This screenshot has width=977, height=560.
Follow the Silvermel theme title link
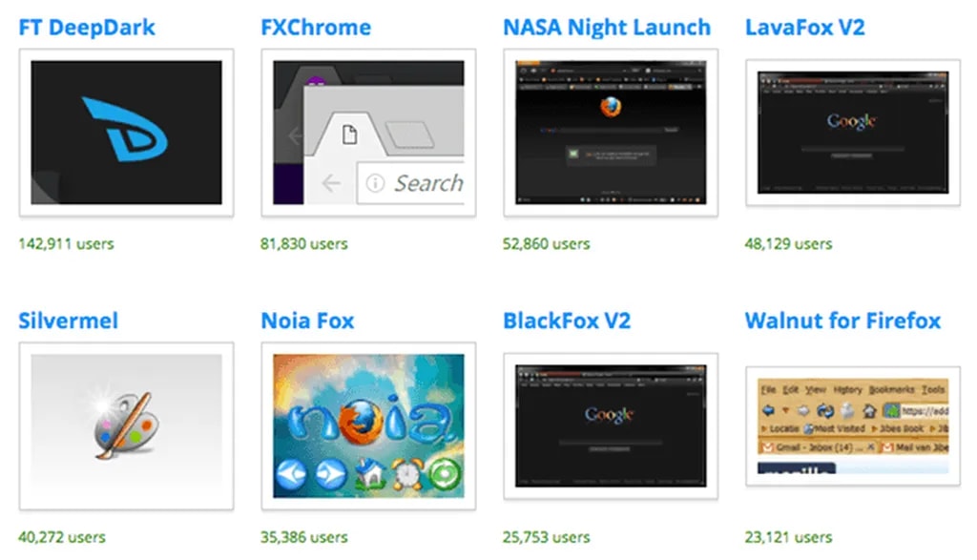pos(69,321)
